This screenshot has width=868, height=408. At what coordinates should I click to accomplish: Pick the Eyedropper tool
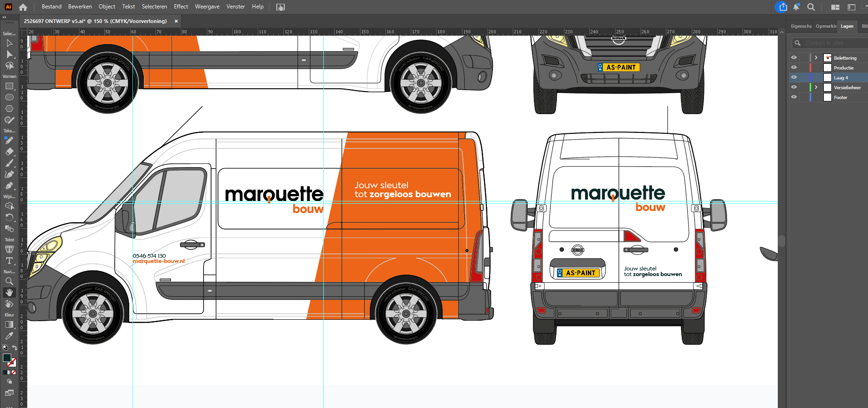(9, 336)
